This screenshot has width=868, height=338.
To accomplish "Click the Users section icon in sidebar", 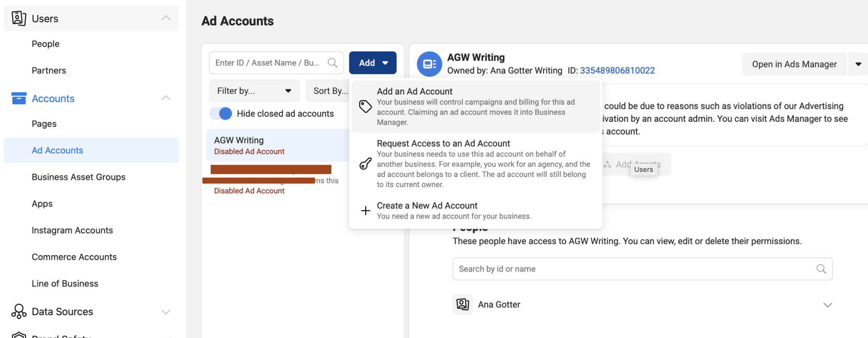I will (19, 18).
